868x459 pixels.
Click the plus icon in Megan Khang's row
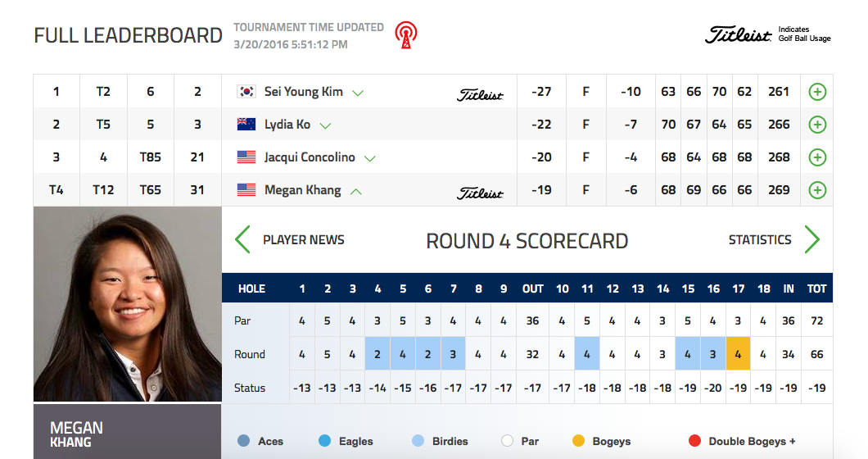tap(817, 190)
